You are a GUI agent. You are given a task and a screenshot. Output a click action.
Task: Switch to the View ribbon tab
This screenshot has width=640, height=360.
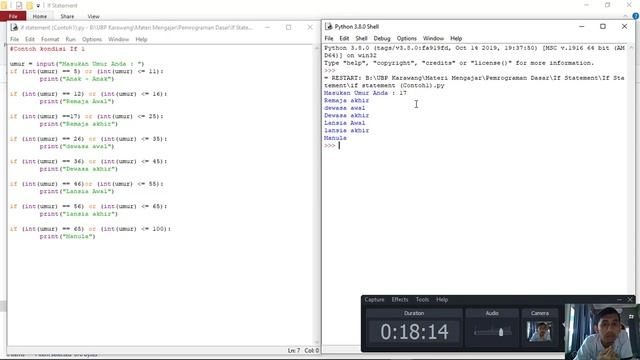point(93,16)
